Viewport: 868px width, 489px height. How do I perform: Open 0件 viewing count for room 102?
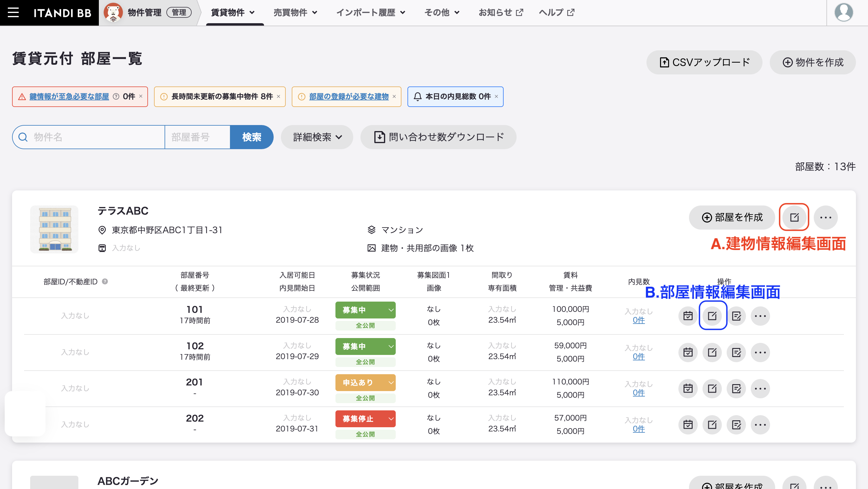click(x=639, y=356)
